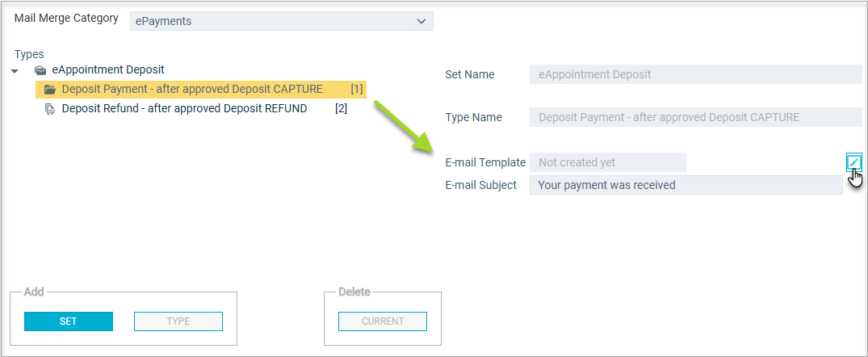
Task: Click the E-mail Template 'Not created yet' field
Action: coord(607,162)
